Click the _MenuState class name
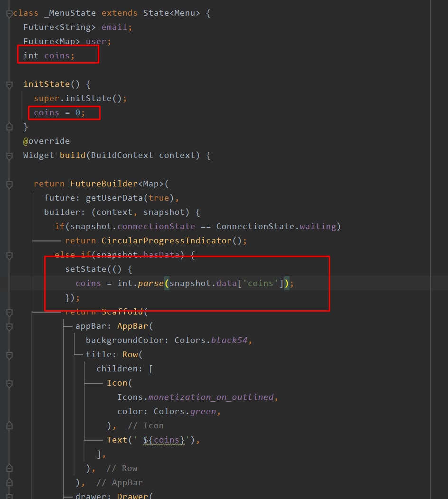This screenshot has width=448, height=499. [70, 13]
